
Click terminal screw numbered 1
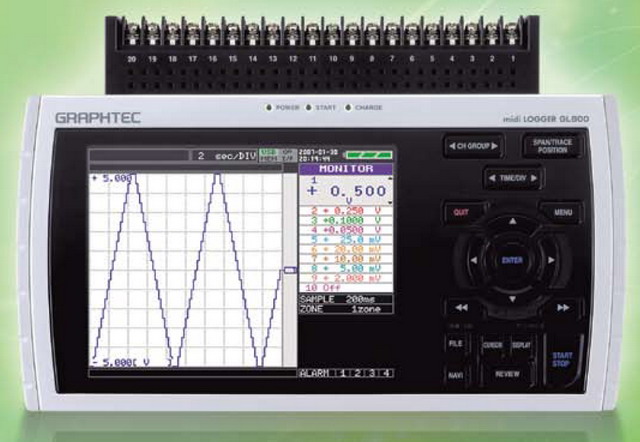coord(512,33)
